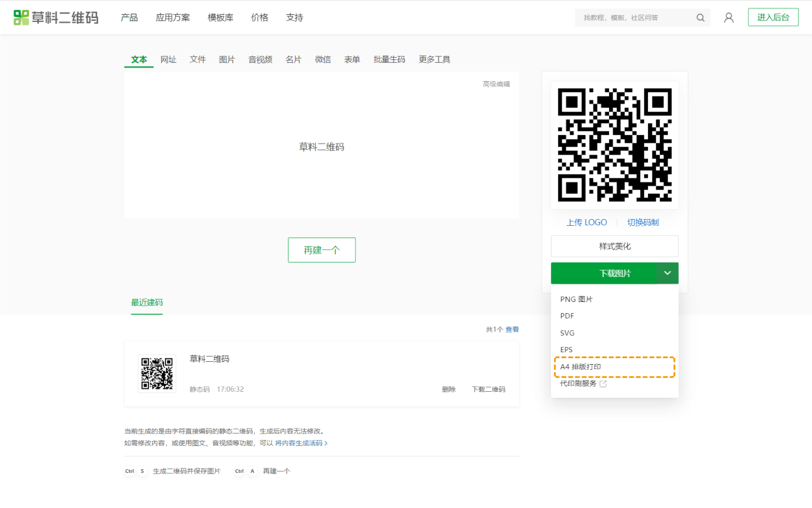Image resolution: width=812 pixels, height=508 pixels.
Task: Click external link icon beside 代印刷服务
Action: [603, 384]
